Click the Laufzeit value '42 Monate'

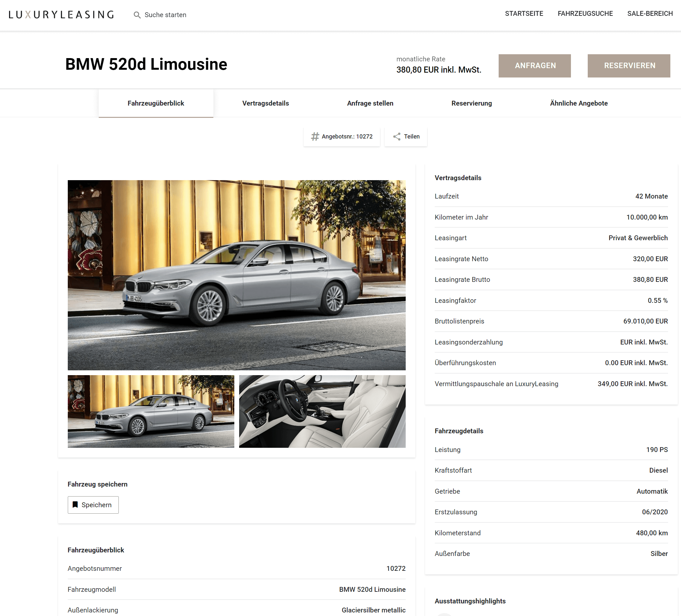pos(651,196)
